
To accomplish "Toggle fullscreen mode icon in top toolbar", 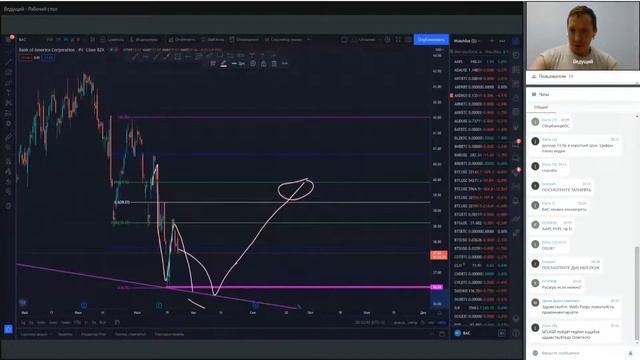I will [398, 40].
